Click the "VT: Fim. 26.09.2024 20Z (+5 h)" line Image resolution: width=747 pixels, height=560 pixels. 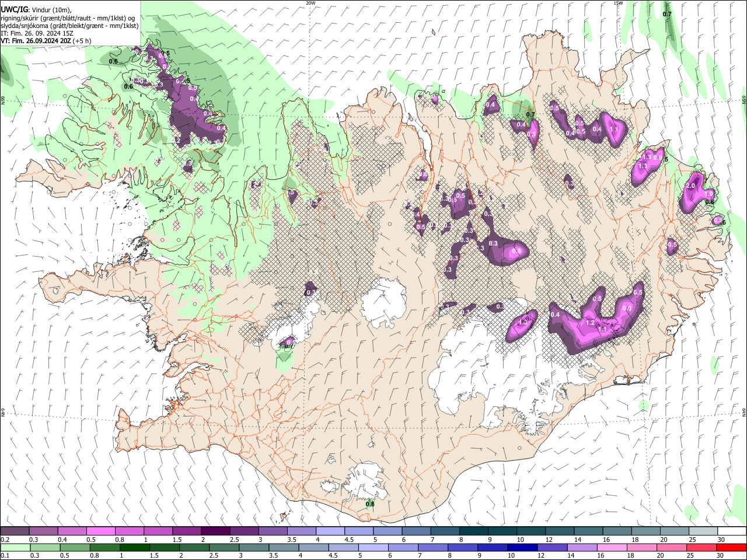pyautogui.click(x=46, y=41)
